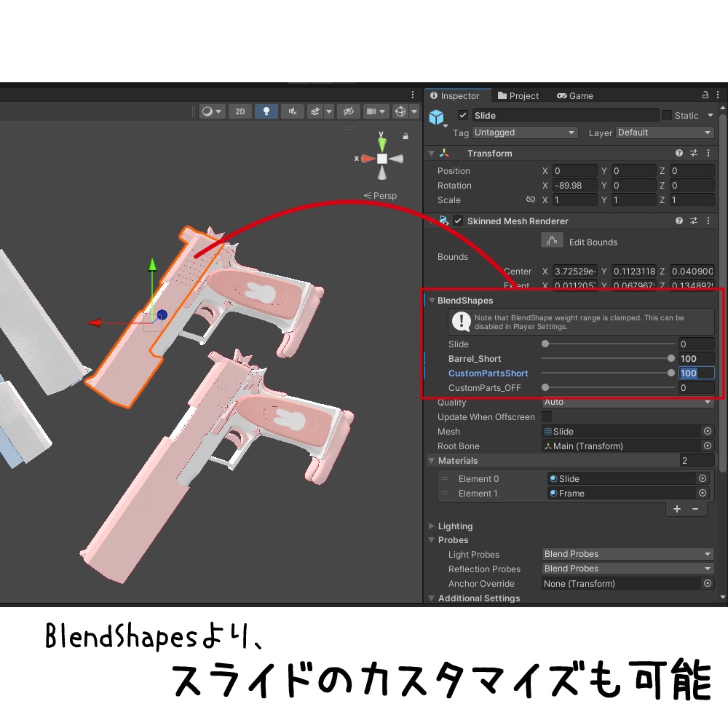Toggle the scene gizmo rotation lock
The height and width of the screenshot is (728, 728).
point(405,136)
